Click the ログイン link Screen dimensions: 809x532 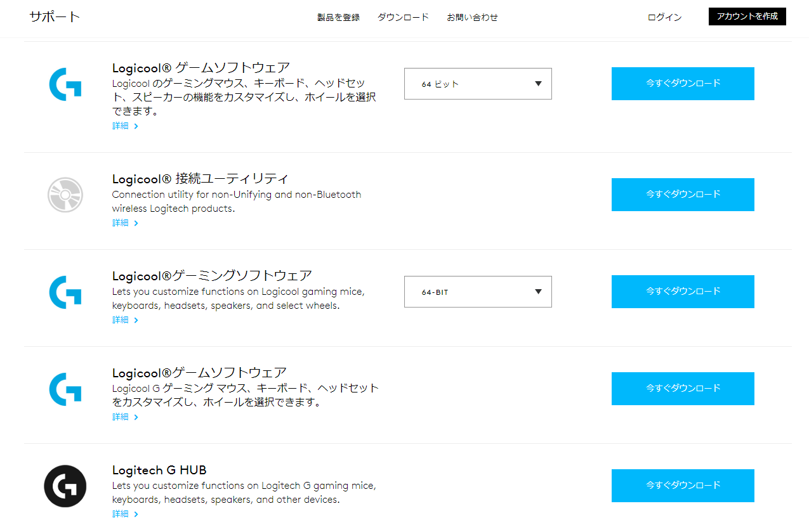(664, 18)
